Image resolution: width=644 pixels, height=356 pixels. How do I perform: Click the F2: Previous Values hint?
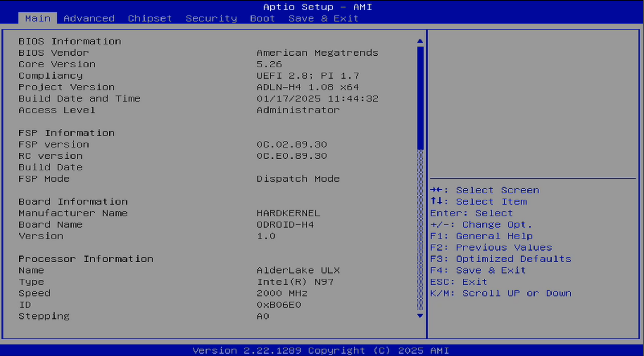[491, 247]
